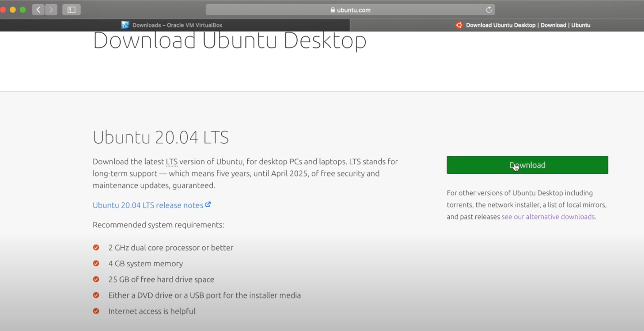Switch to Downloads – Oracle VM VirtualBox tab

pyautogui.click(x=175, y=25)
